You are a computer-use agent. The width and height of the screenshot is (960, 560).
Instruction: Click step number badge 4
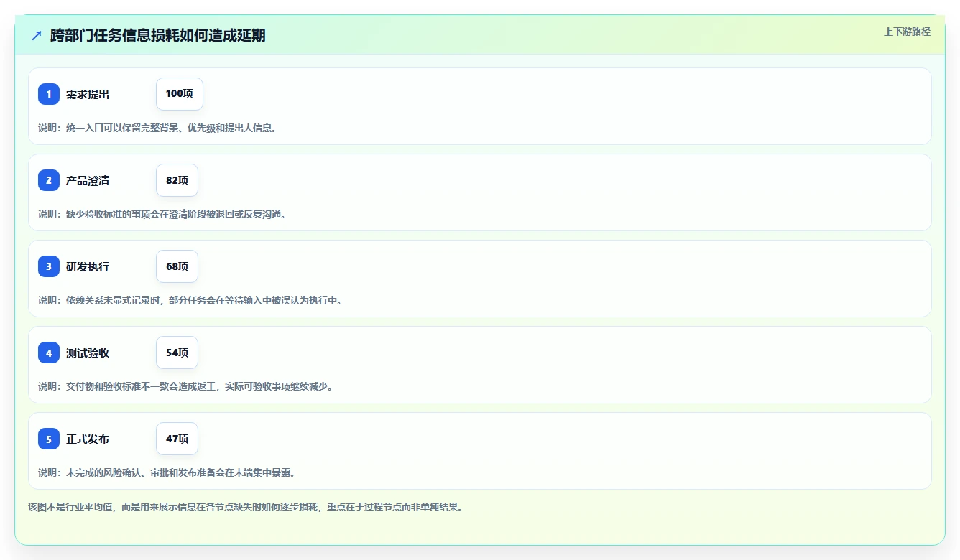(49, 353)
